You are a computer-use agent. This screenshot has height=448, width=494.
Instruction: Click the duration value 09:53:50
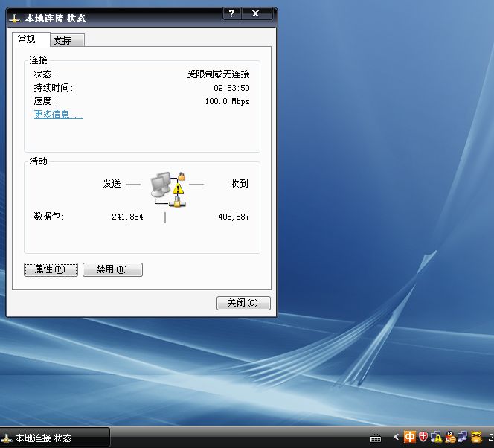tap(231, 88)
